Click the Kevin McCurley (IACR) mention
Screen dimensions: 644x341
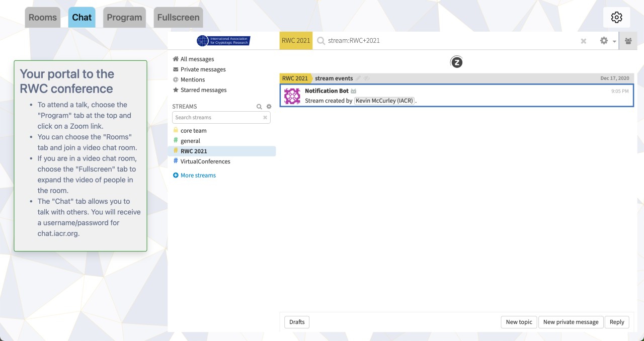pos(384,101)
